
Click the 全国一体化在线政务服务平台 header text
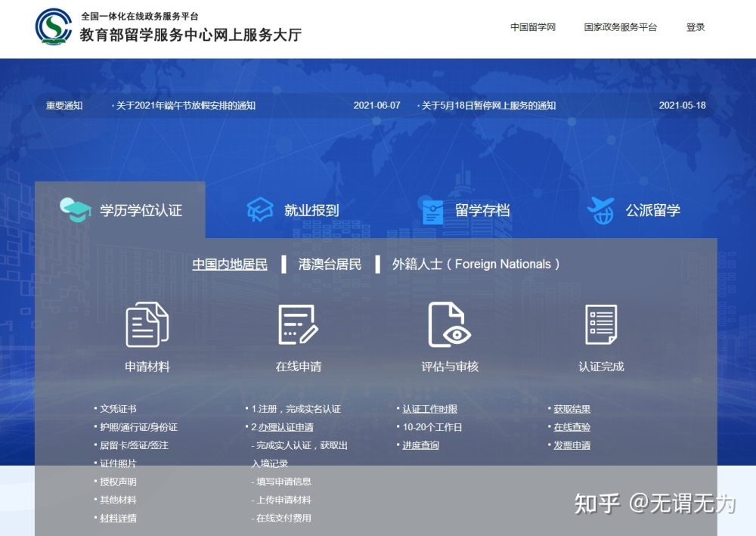pos(139,16)
